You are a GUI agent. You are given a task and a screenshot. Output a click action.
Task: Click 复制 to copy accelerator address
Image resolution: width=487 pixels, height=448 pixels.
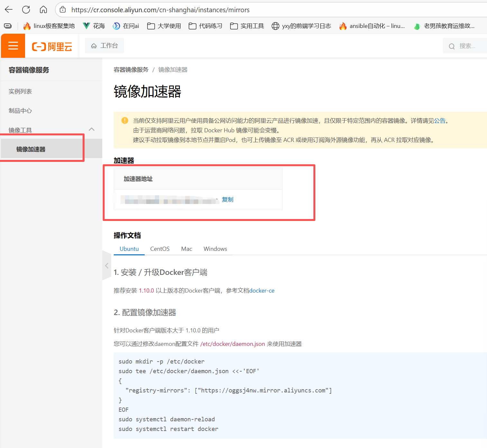click(x=228, y=199)
